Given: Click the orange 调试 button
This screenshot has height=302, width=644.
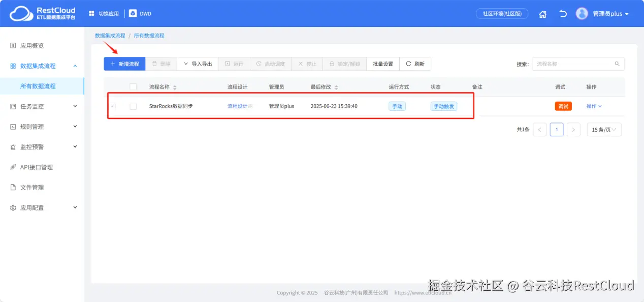Looking at the screenshot, I should point(563,106).
